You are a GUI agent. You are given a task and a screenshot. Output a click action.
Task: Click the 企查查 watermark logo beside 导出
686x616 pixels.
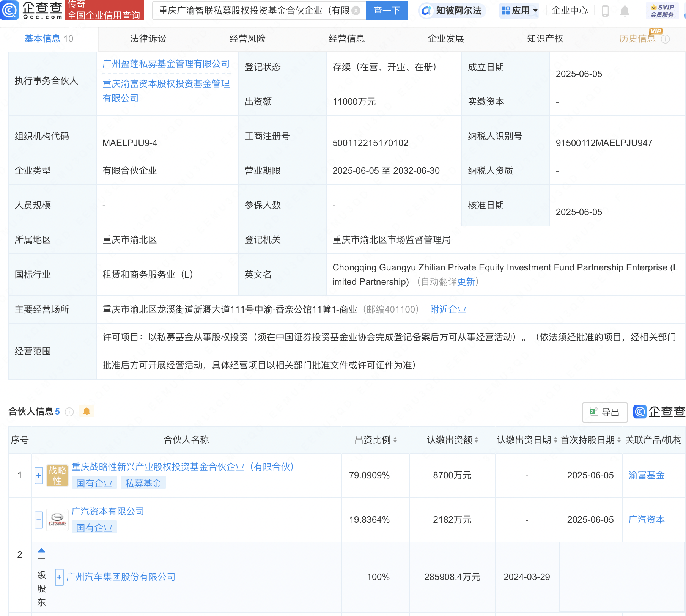tap(659, 412)
